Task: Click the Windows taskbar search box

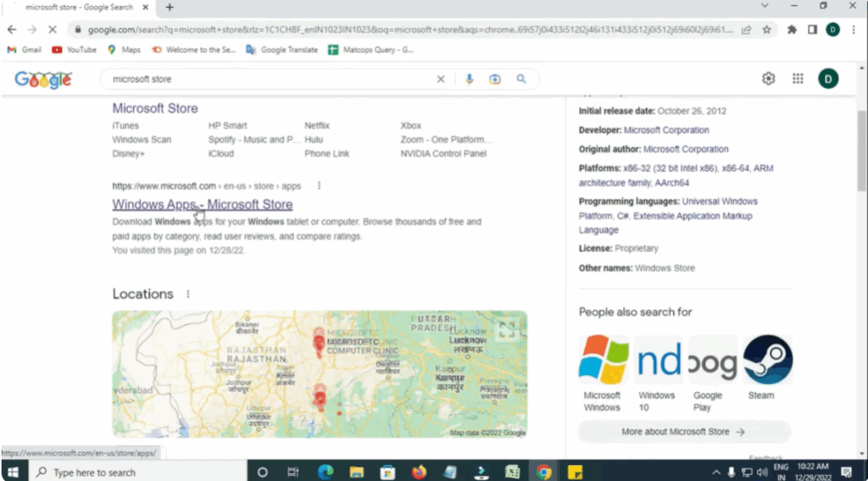Action: click(x=138, y=473)
